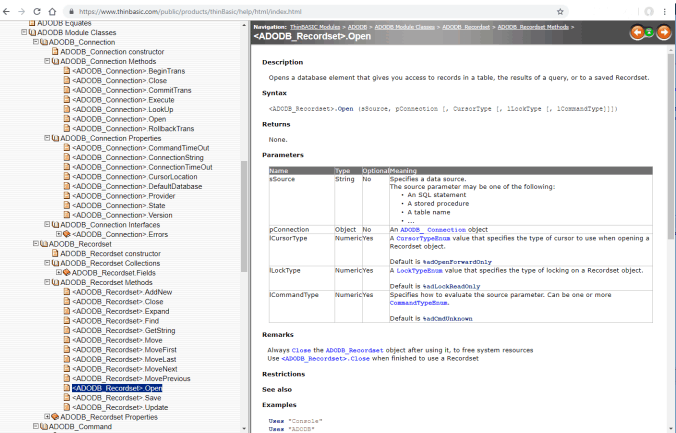Open the browser three-dot menu
The height and width of the screenshot is (433, 676).
coord(664,12)
